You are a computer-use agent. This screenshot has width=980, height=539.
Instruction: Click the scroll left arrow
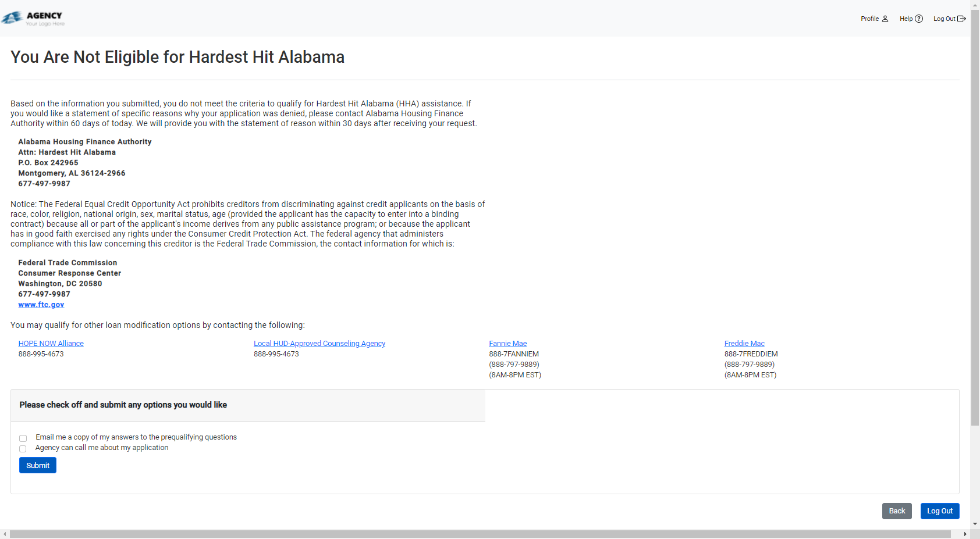click(4, 534)
